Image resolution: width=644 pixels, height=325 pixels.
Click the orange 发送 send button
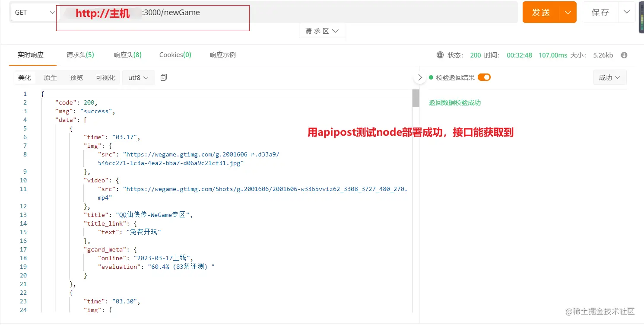pyautogui.click(x=541, y=13)
